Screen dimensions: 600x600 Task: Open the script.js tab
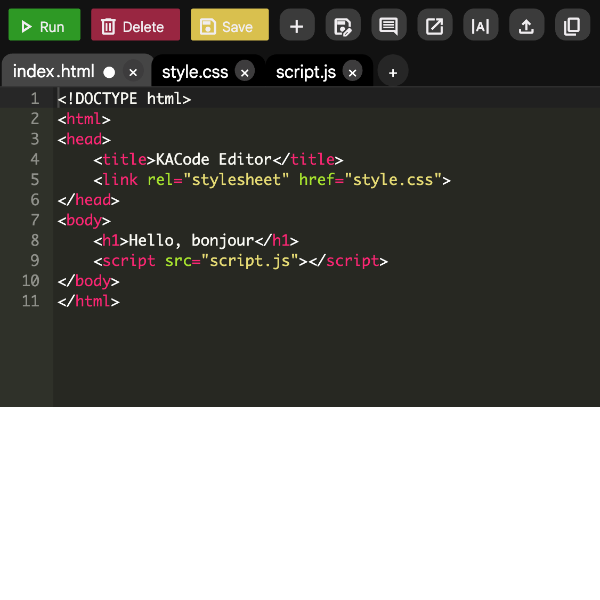point(305,72)
